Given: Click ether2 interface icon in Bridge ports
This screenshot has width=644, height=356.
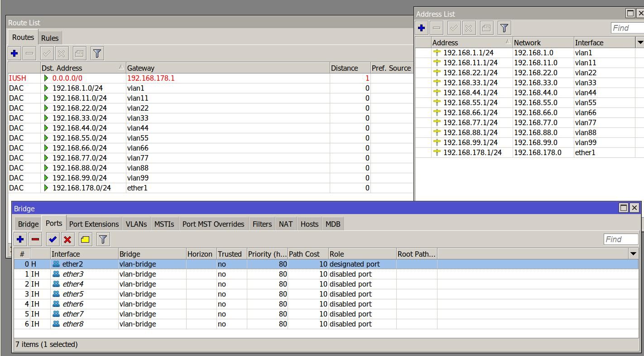Looking at the screenshot, I should 56,264.
